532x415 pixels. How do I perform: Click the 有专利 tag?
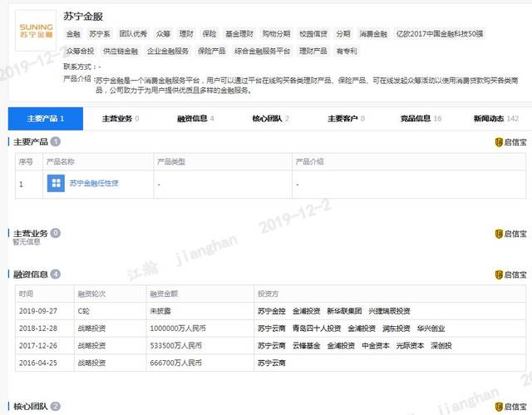[347, 52]
